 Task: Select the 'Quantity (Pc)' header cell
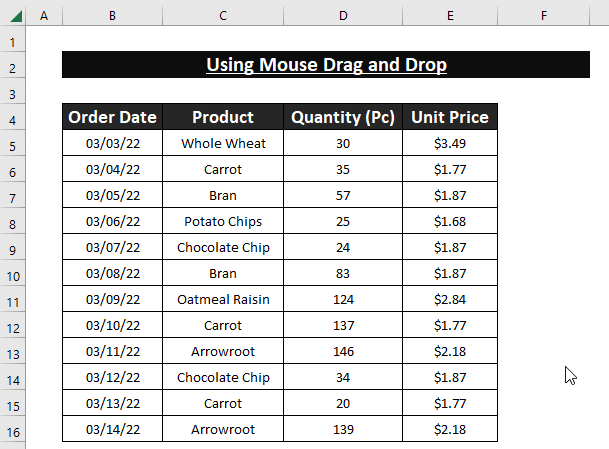tap(343, 117)
